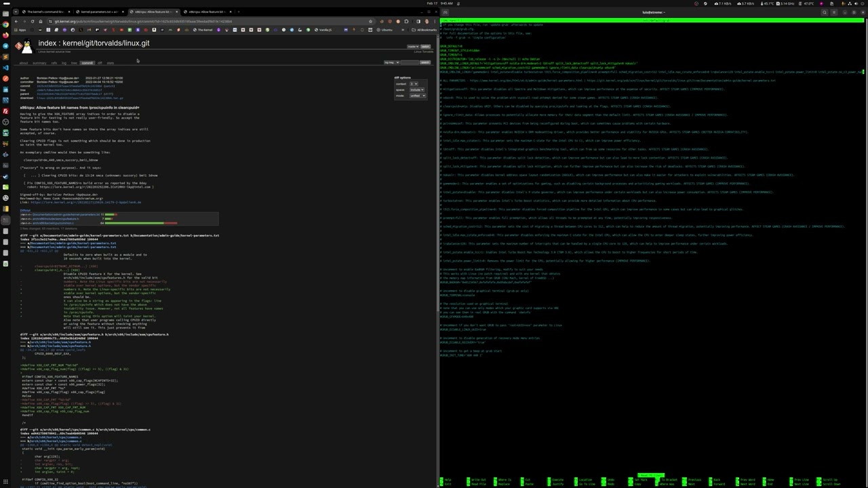Open the master branch dropdown

pos(413,47)
